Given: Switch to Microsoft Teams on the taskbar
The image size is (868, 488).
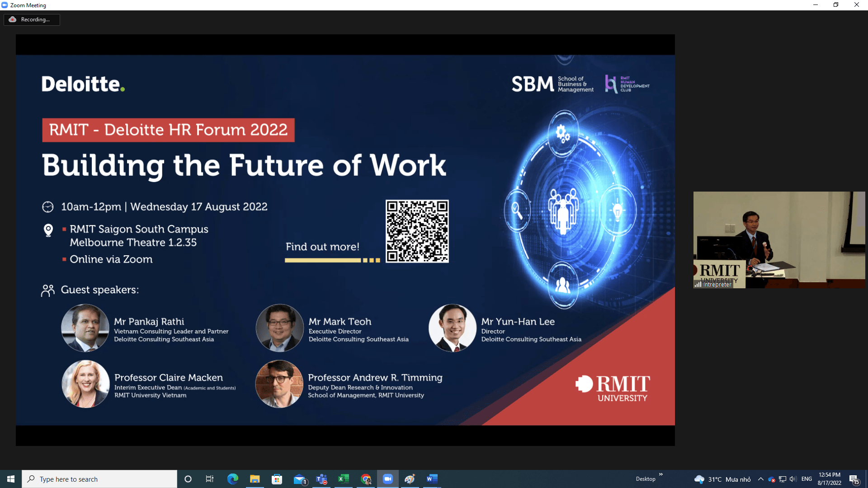Looking at the screenshot, I should click(321, 479).
